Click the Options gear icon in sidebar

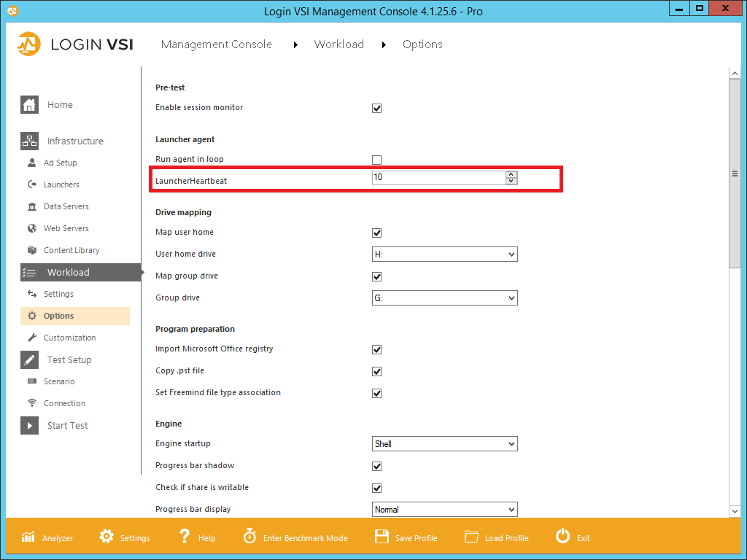[x=32, y=316]
